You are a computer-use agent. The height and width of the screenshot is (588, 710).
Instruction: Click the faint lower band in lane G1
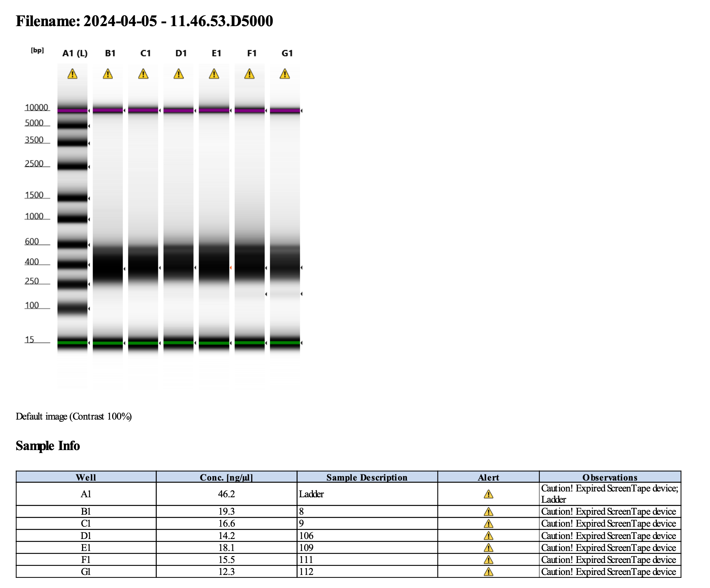pyautogui.click(x=285, y=294)
